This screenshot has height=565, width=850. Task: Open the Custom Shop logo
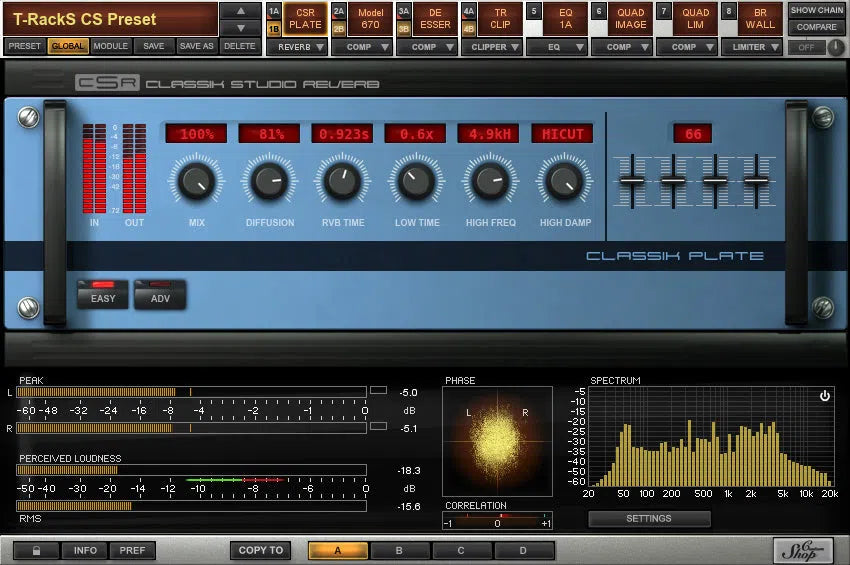(803, 550)
